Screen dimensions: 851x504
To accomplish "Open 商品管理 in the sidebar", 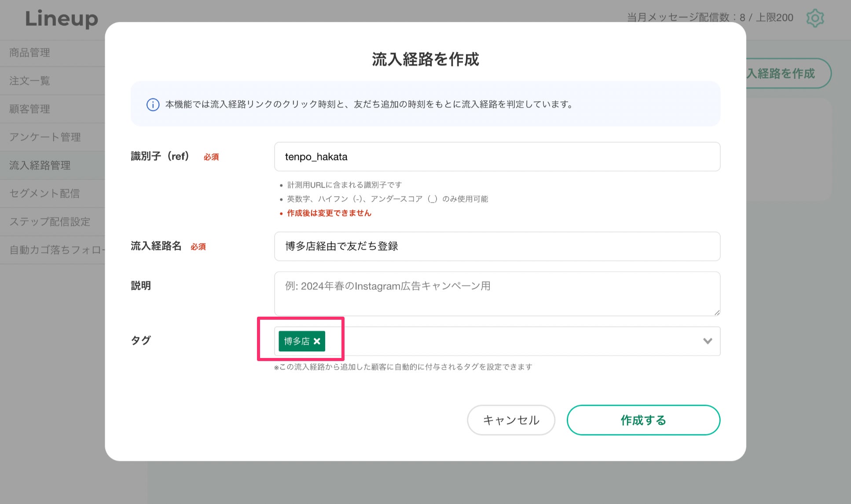I will point(30,53).
